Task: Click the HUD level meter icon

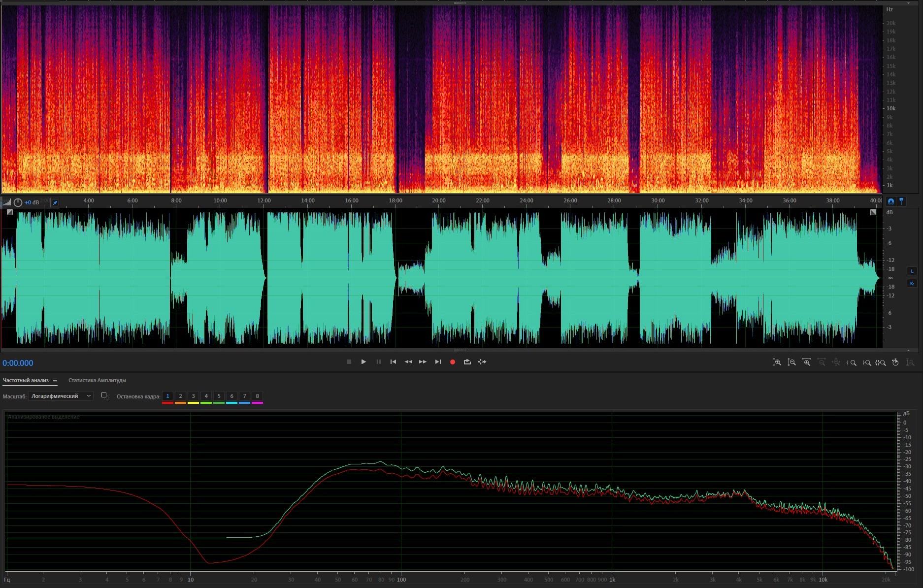Action: pos(7,202)
